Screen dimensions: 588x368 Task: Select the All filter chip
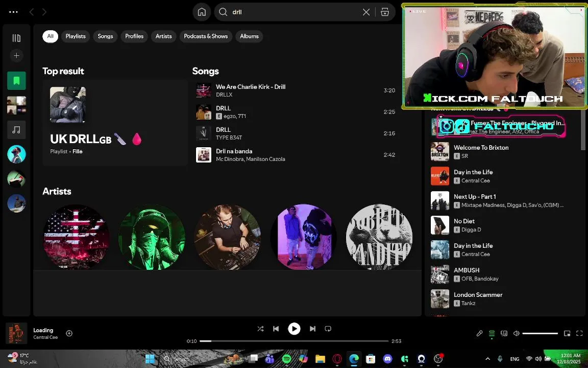[50, 36]
